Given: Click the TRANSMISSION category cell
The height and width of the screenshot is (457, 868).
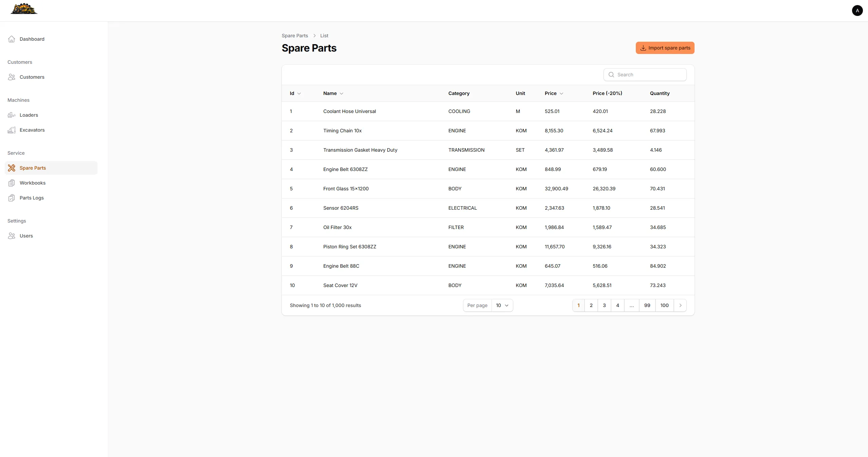Looking at the screenshot, I should (x=466, y=150).
